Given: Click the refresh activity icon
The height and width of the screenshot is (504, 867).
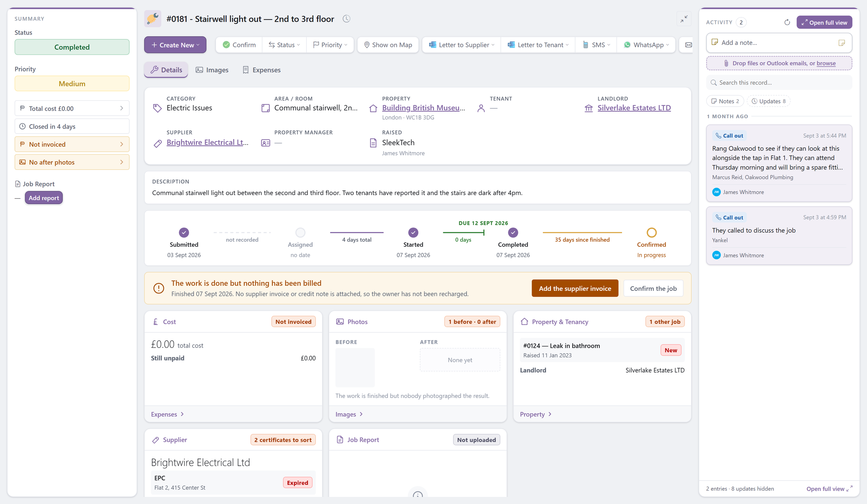Looking at the screenshot, I should [787, 22].
